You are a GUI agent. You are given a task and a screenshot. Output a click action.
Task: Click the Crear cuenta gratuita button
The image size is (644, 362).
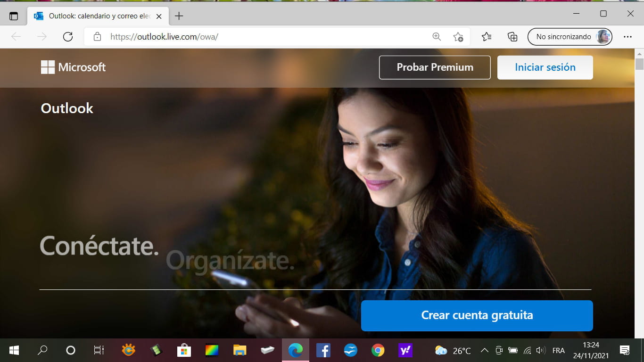point(477,315)
